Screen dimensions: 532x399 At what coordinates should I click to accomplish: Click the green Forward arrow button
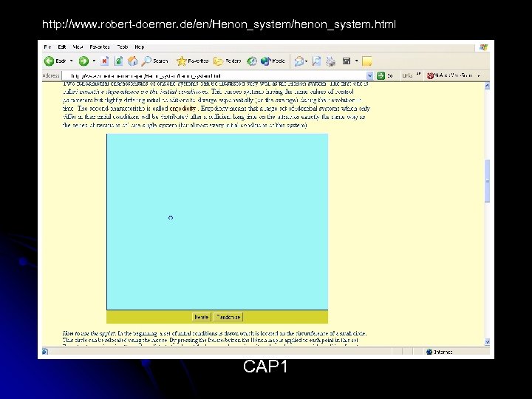(83, 61)
